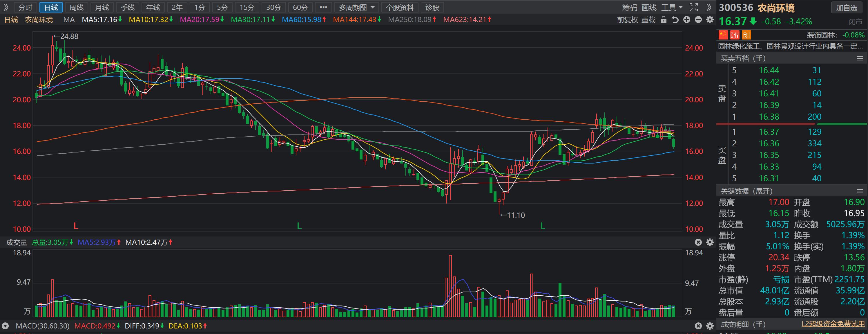This screenshot has width=868, height=334.
Task: Click the green L marker at the chart's bottom center
Action: point(299,226)
